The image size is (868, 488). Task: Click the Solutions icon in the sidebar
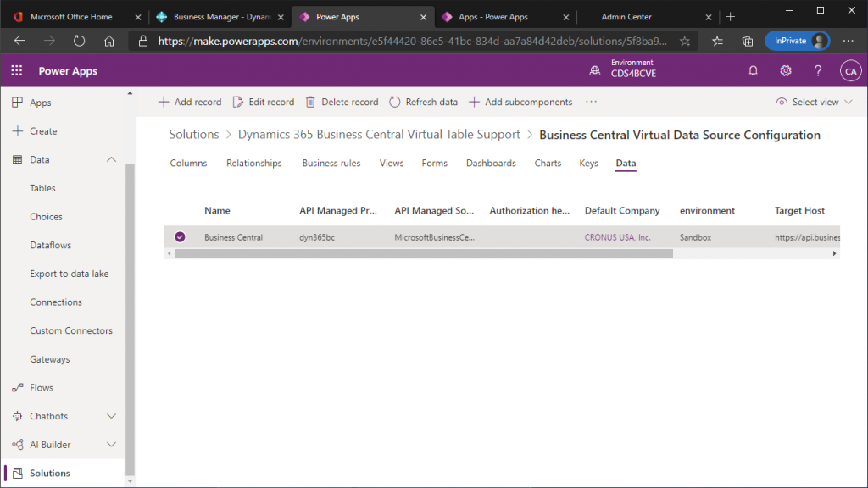click(17, 473)
